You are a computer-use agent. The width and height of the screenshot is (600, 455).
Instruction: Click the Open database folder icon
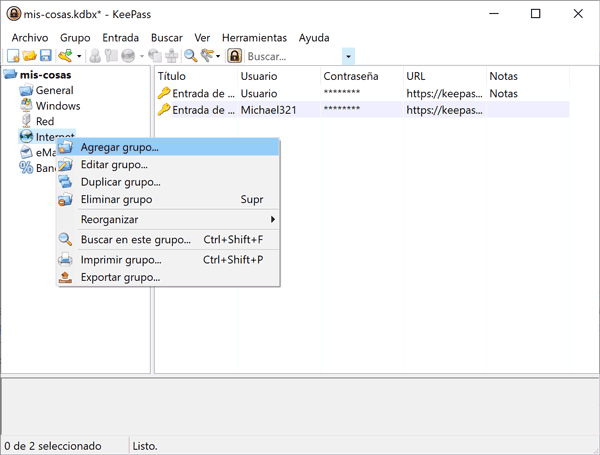click(29, 56)
